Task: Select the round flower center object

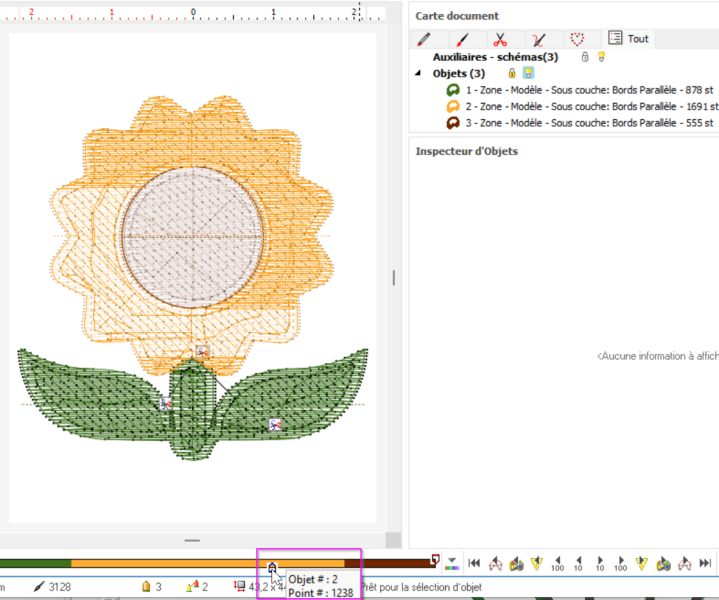Action: coord(193,237)
